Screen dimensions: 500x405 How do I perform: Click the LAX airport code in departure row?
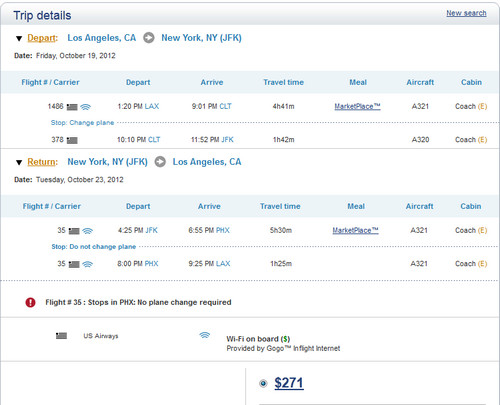[x=152, y=106]
